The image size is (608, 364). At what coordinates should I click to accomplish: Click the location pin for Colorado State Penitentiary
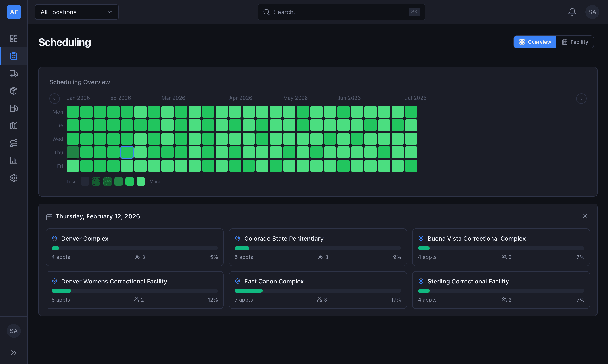(x=237, y=239)
